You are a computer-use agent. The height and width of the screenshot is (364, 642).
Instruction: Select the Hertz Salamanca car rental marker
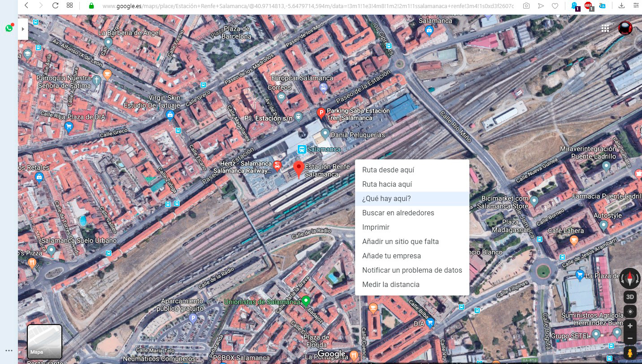pos(278,167)
